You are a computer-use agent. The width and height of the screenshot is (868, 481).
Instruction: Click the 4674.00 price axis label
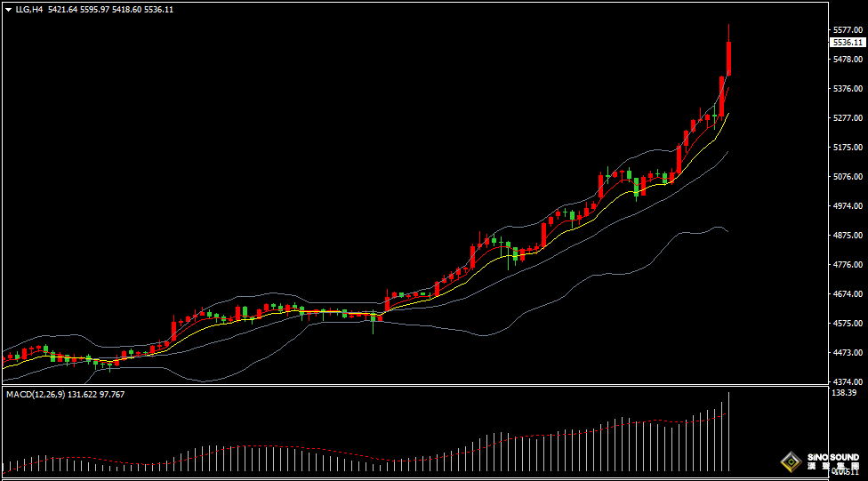pos(846,294)
